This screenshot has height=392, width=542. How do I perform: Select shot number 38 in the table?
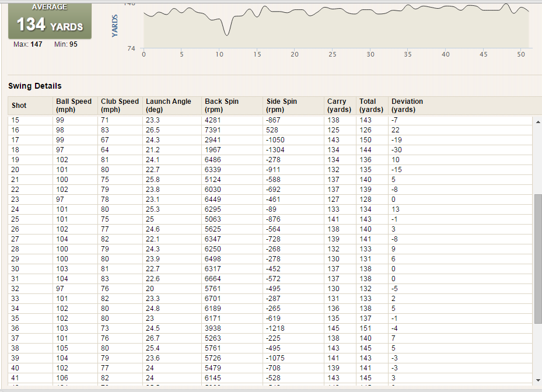coord(15,348)
